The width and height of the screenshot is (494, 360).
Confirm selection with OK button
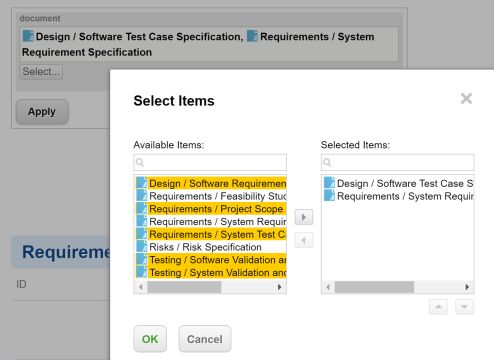[x=150, y=339]
